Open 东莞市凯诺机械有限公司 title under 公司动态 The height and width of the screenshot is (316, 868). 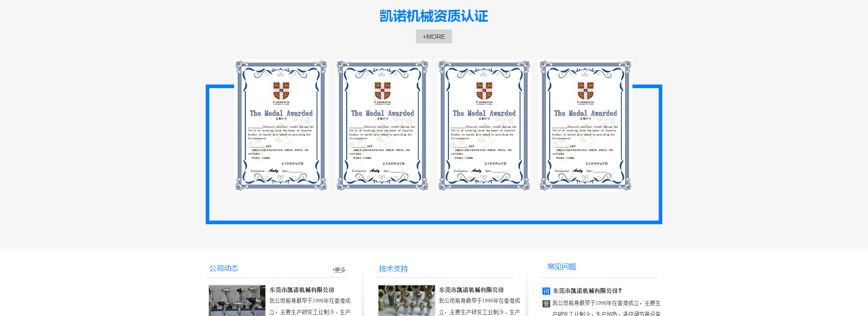tap(302, 290)
